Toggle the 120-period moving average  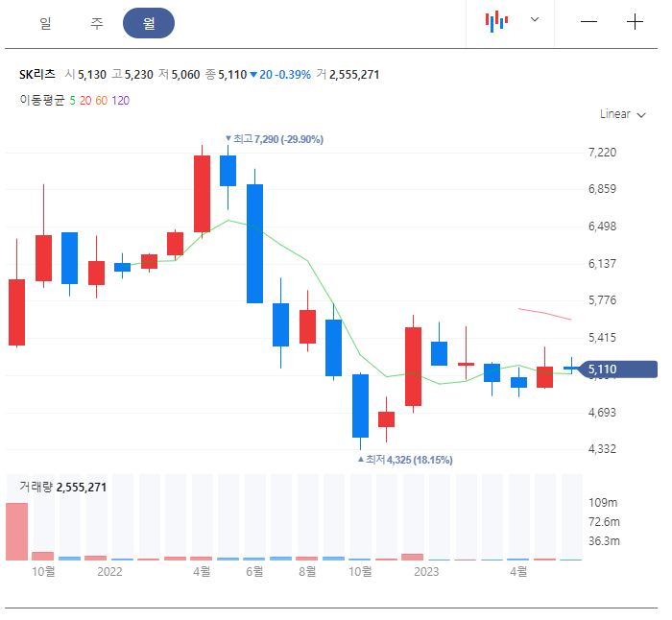(x=120, y=101)
